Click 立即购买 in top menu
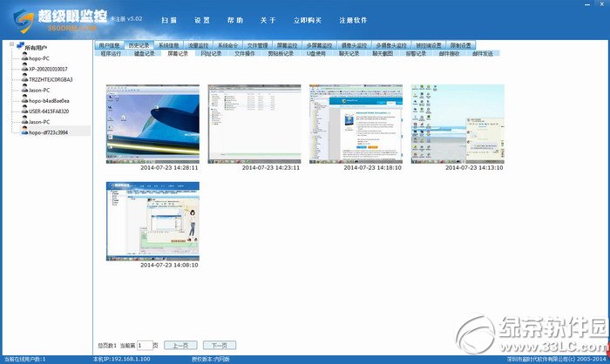This screenshot has height=364, width=610. 308,20
